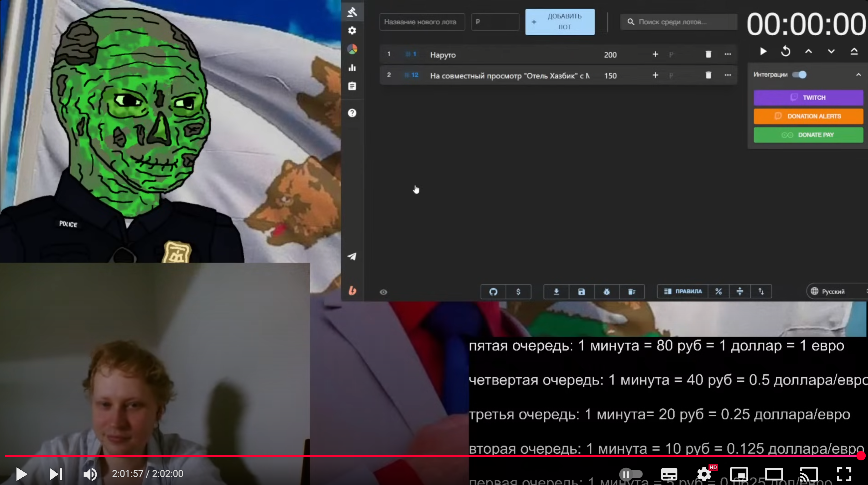Click the GitHub icon in bottom toolbar
The height and width of the screenshot is (485, 868).
coord(493,292)
